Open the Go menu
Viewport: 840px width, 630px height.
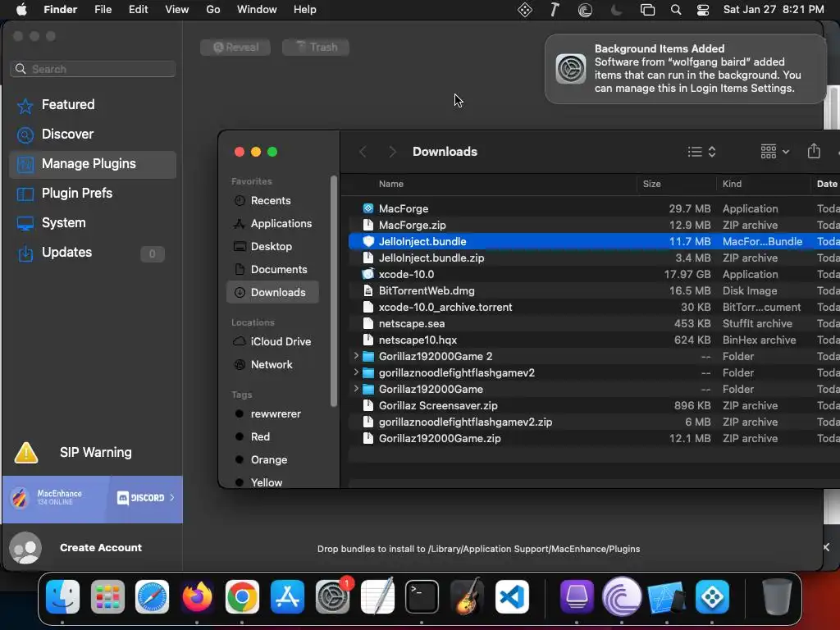click(213, 10)
